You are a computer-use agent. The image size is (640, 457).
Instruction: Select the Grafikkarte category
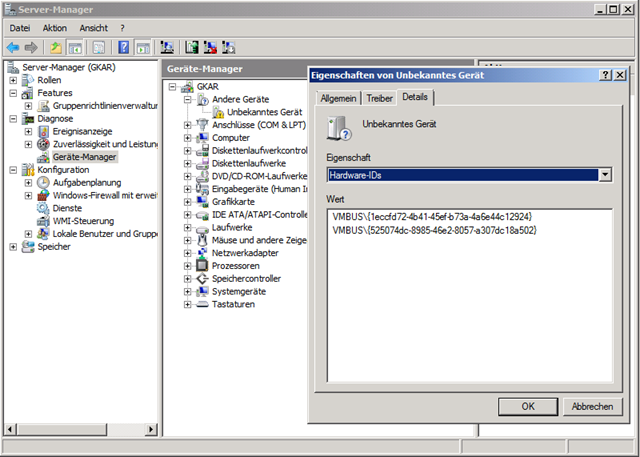pos(233,202)
